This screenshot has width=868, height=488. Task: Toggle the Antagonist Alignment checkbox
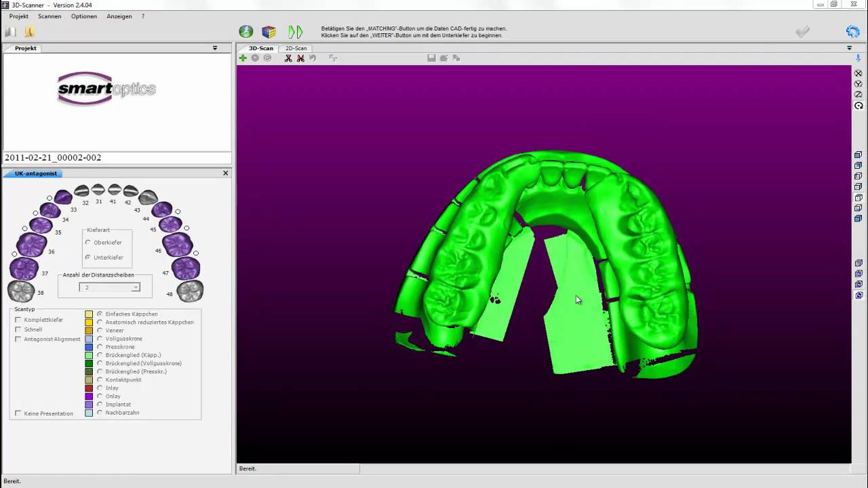pos(18,339)
